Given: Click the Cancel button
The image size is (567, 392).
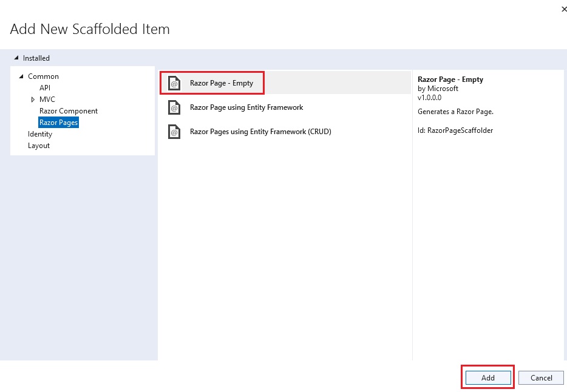Looking at the screenshot, I should (x=541, y=377).
